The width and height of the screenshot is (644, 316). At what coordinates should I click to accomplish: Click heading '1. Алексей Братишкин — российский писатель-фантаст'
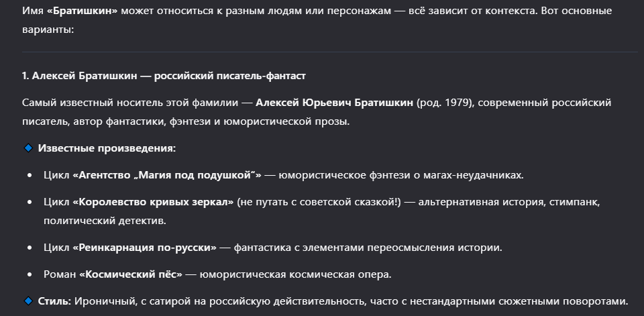point(164,76)
